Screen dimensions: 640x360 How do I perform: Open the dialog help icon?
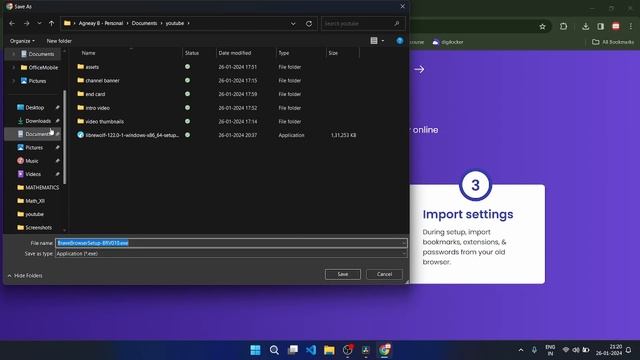pos(400,41)
